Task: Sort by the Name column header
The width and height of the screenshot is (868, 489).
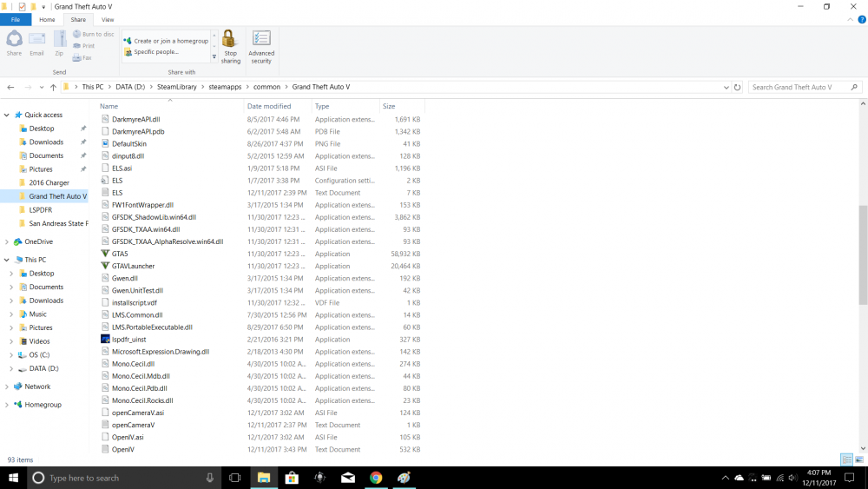Action: (169, 106)
